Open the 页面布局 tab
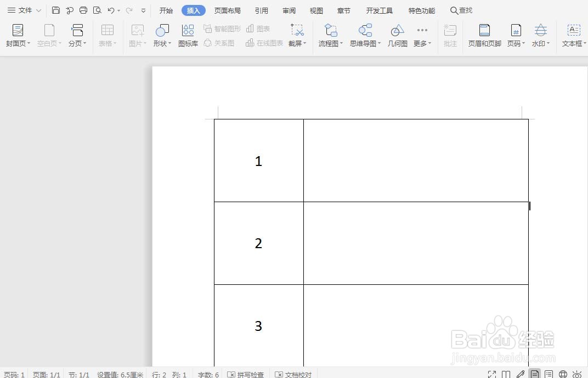Viewport: 588px width, 378px height. point(227,11)
